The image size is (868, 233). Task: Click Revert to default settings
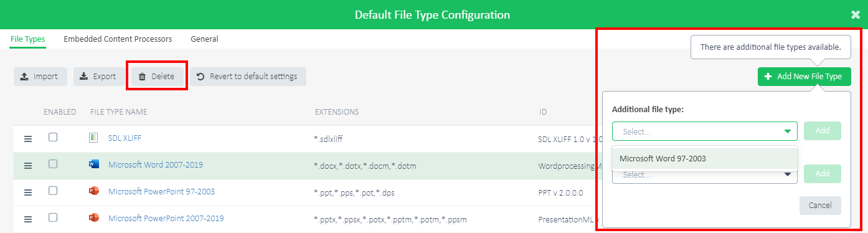coord(248,77)
